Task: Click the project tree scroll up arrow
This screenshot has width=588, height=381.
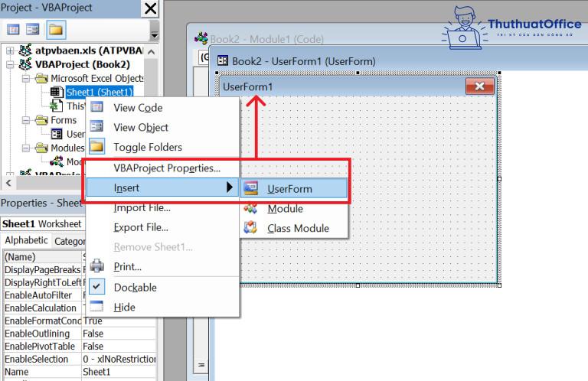Action: [x=151, y=52]
